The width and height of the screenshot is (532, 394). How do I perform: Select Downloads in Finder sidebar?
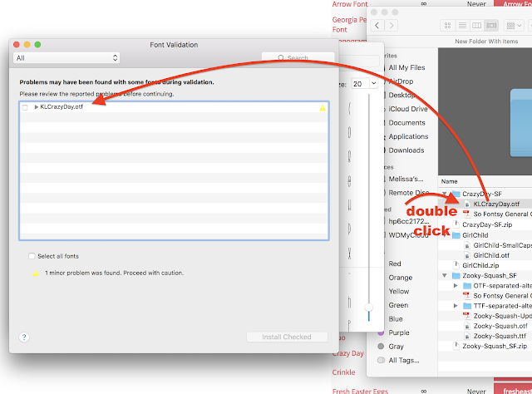pos(406,150)
